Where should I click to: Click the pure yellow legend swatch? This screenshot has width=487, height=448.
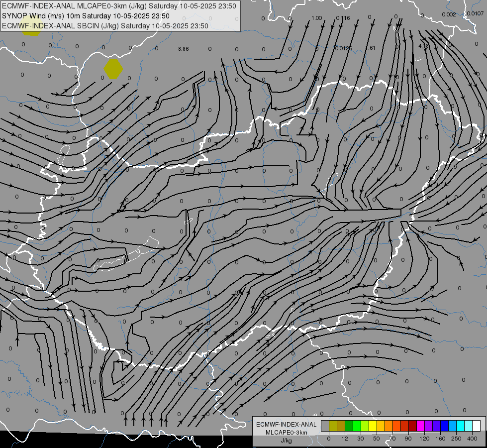373,426
